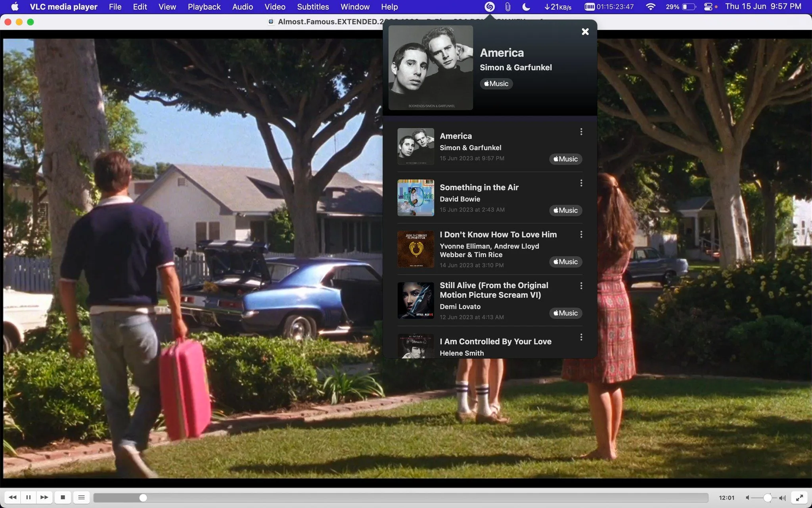This screenshot has width=812, height=508.
Task: Stop playback with the stop button
Action: [63, 497]
